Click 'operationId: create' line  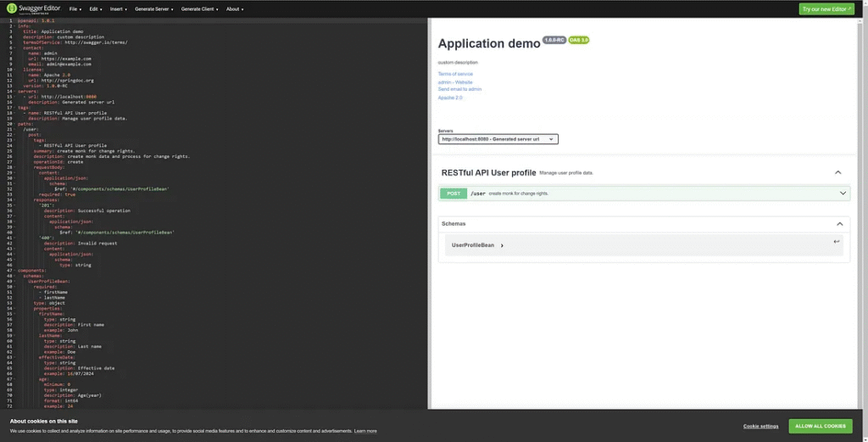[58, 162]
